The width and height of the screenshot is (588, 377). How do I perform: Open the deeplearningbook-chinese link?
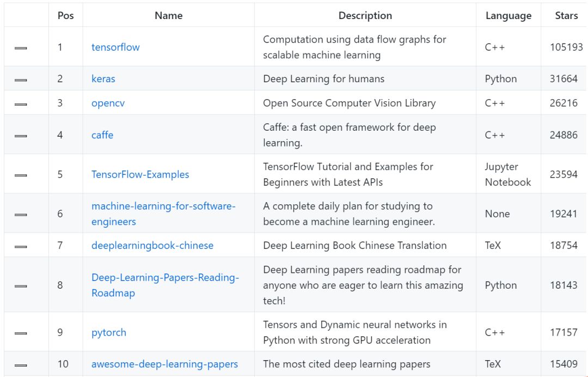point(152,245)
